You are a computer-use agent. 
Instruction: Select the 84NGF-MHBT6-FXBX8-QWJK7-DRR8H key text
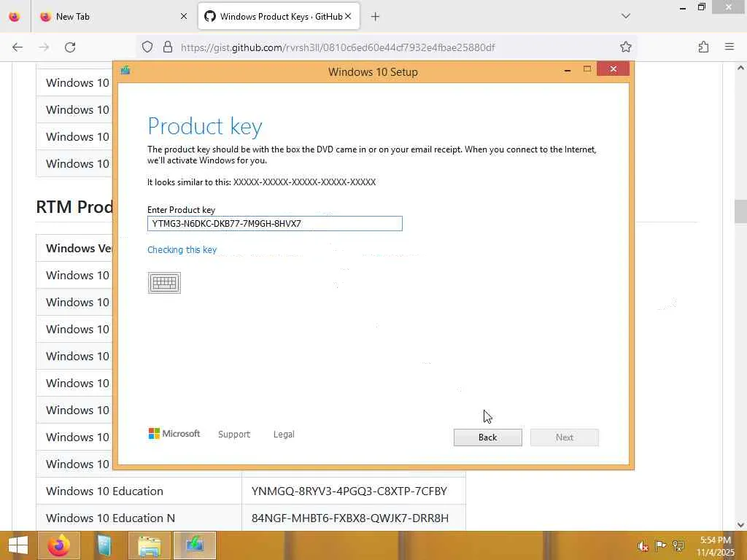350,518
